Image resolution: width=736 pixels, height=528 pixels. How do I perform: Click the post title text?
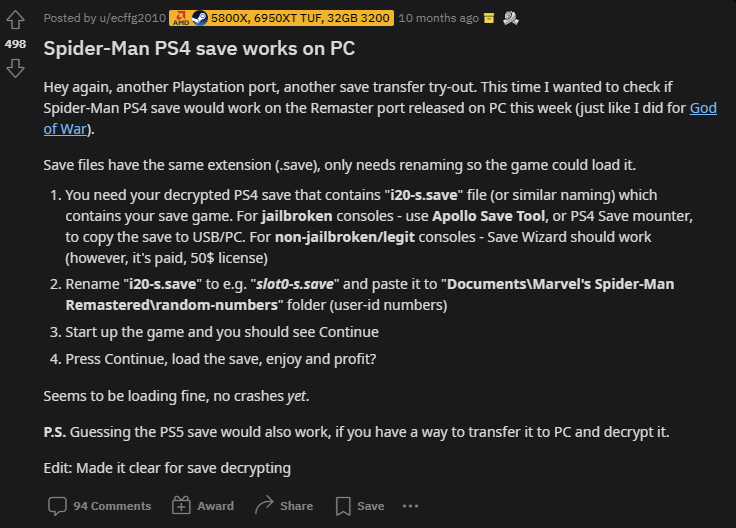point(199,48)
